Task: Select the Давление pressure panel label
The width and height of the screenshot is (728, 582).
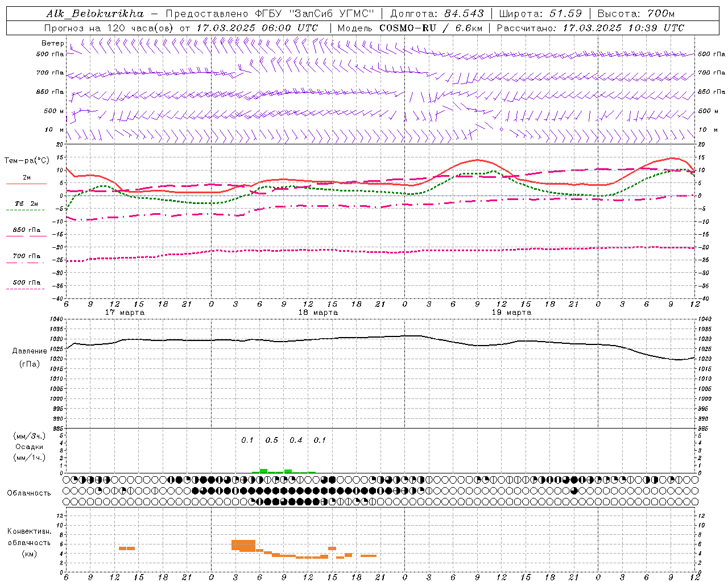Action: [x=30, y=351]
